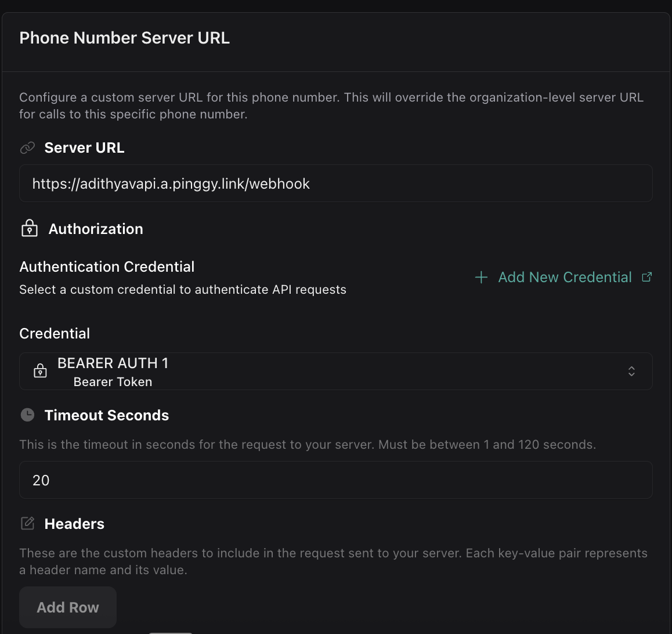Click the padlock icon next to Authorization
This screenshot has height=634, width=672.
[28, 229]
